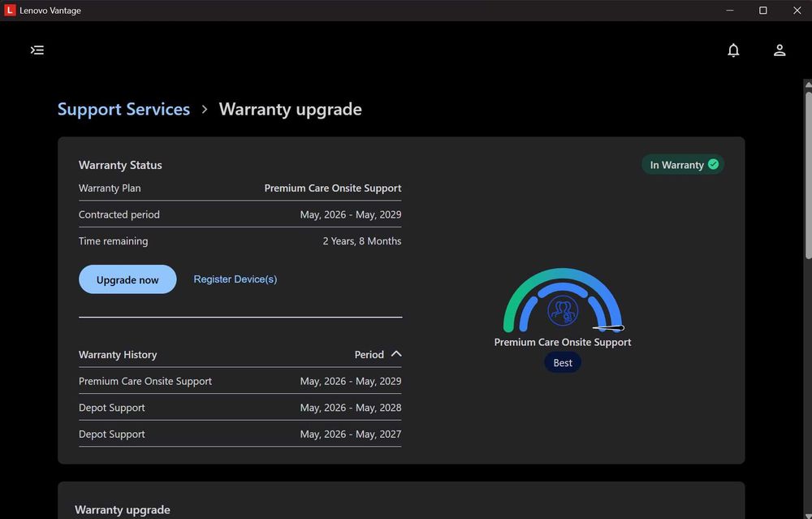Viewport: 812px width, 519px height.
Task: Open the Register Device(s) link
Action: coord(235,279)
